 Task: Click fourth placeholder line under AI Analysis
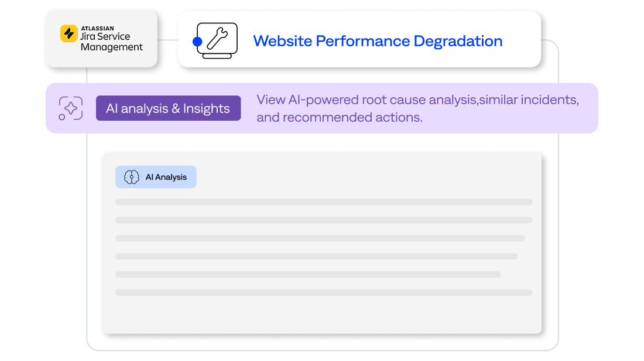(316, 256)
